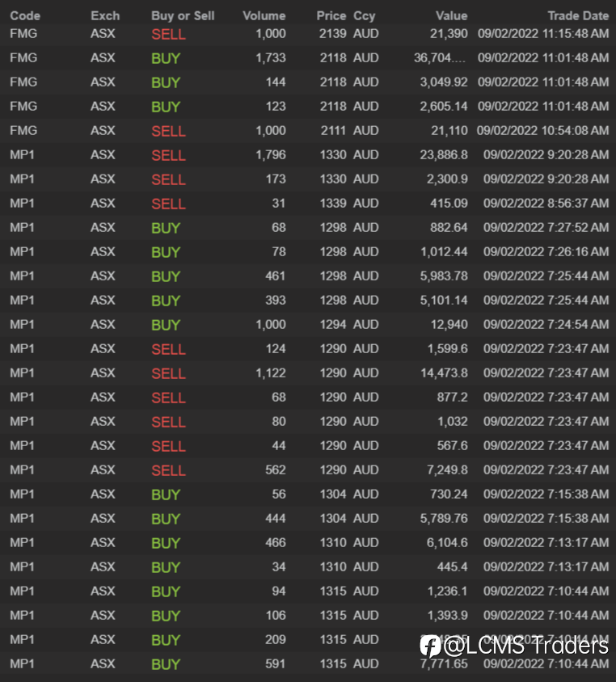
Task: Select trade date 09/02/2022 7:24:54 AM
Action: pos(546,325)
